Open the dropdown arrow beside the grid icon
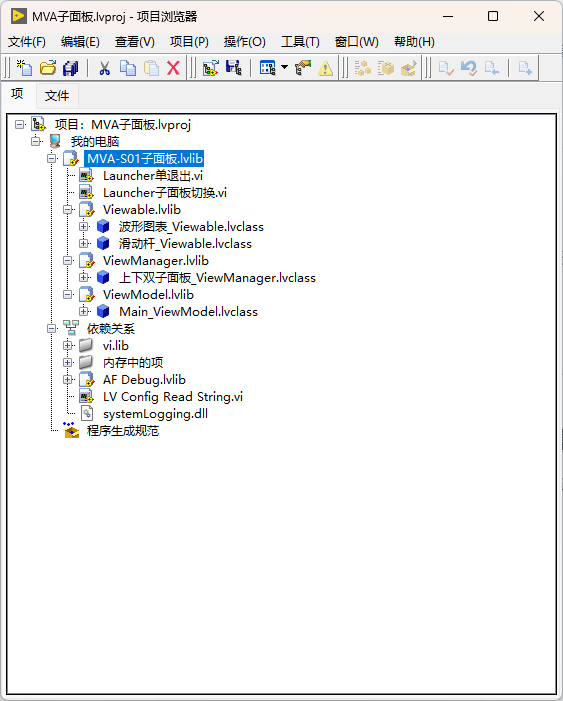 coord(284,68)
